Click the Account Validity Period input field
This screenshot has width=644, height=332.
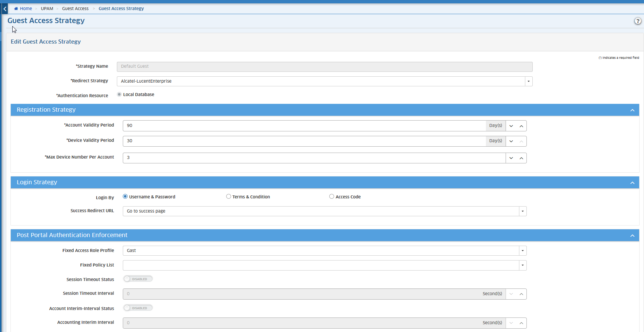(x=304, y=126)
